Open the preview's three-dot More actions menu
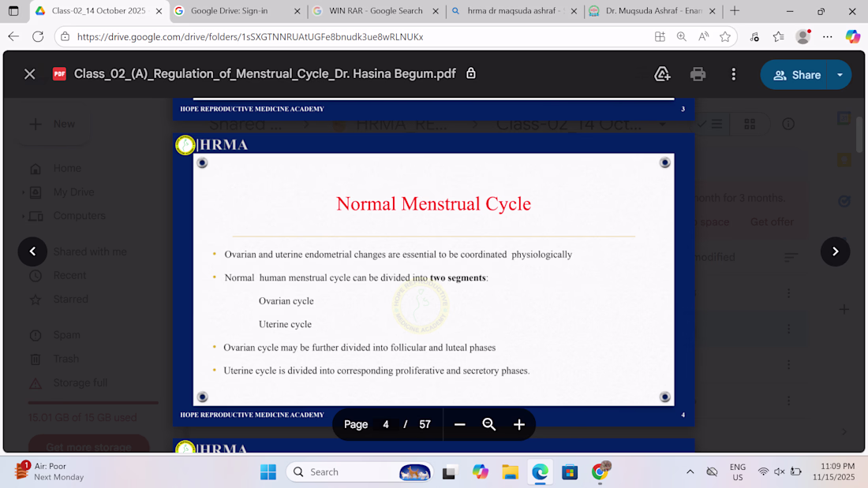The width and height of the screenshot is (868, 488). click(x=734, y=74)
